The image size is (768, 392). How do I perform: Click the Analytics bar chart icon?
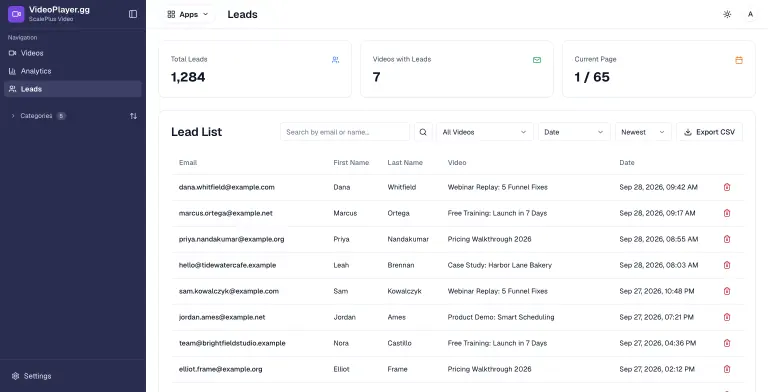coord(12,71)
